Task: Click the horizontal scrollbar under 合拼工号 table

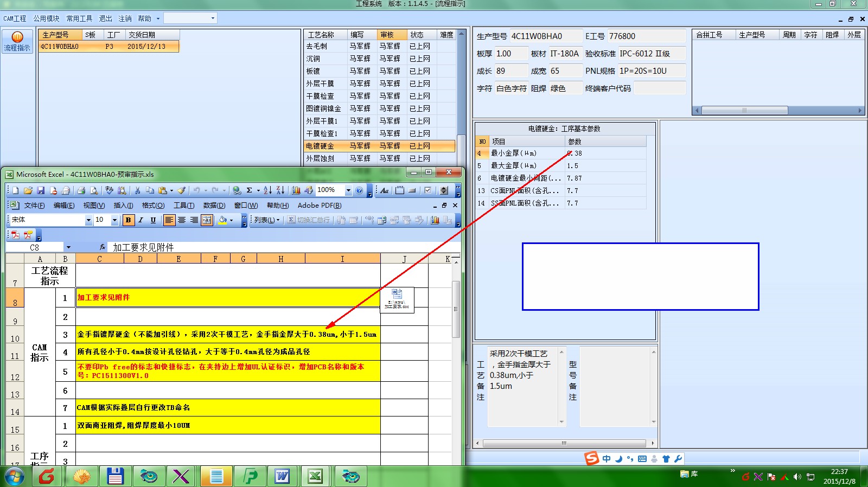Action: point(744,111)
